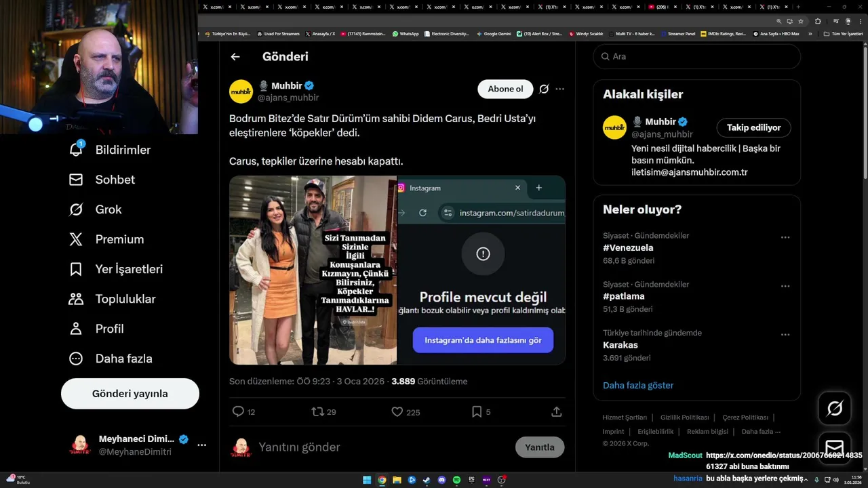The image size is (868, 488).
Task: Open #Venezuela trending topic
Action: [x=628, y=247]
